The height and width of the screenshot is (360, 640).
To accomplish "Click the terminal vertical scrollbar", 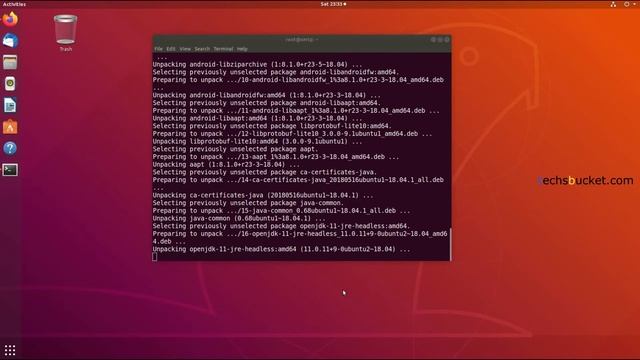I will point(450,244).
